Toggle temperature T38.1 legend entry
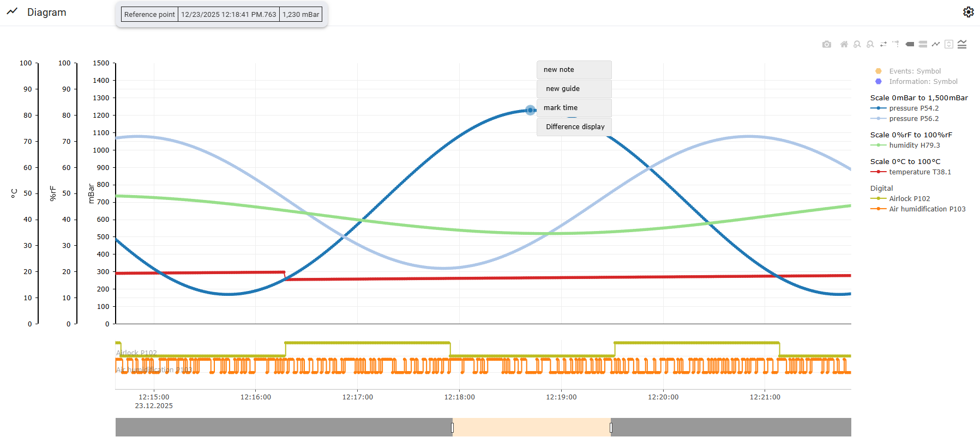 919,172
